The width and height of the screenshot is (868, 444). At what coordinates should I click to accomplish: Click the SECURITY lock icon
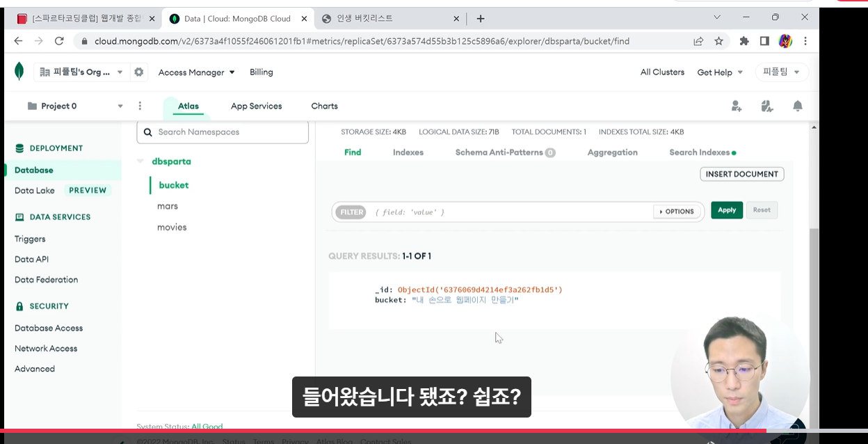19,306
